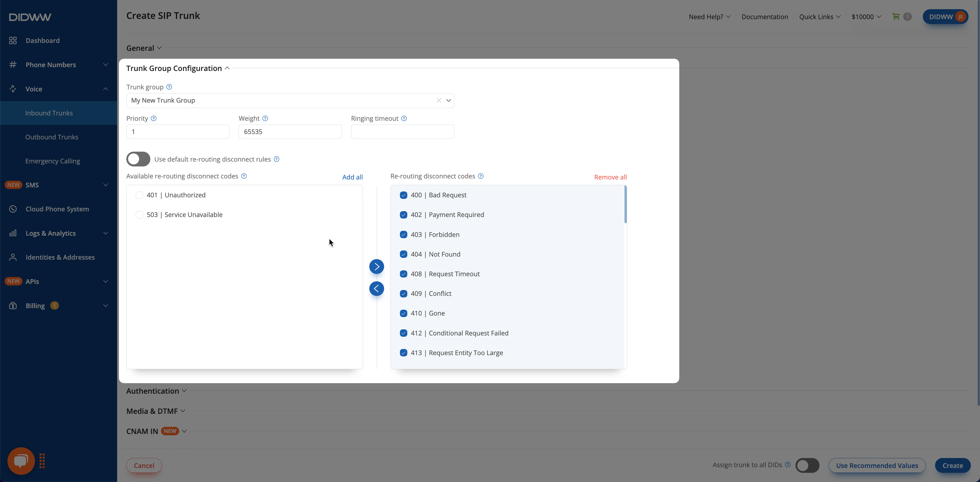Expand the CNAM IN section
Viewport: 980px width, 482px height.
tap(156, 431)
